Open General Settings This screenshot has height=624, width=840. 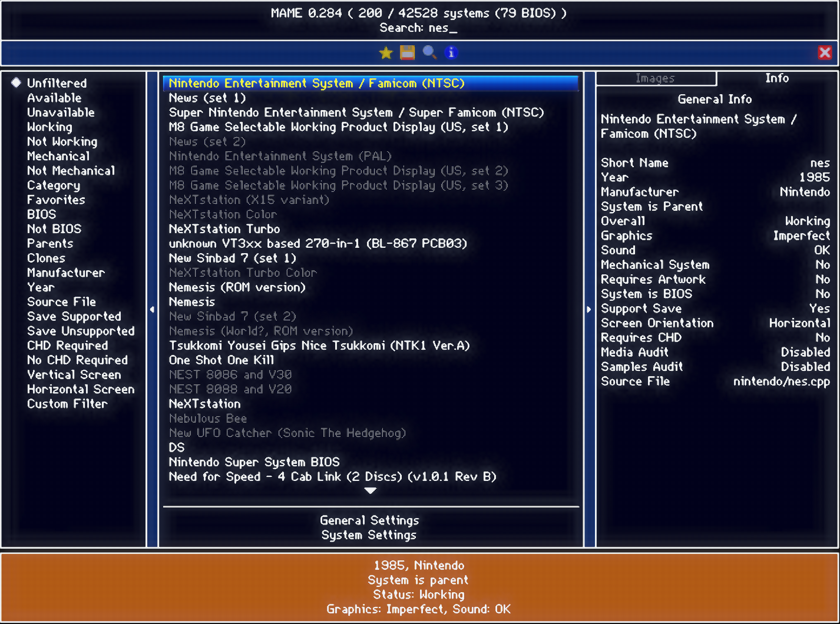pos(369,520)
